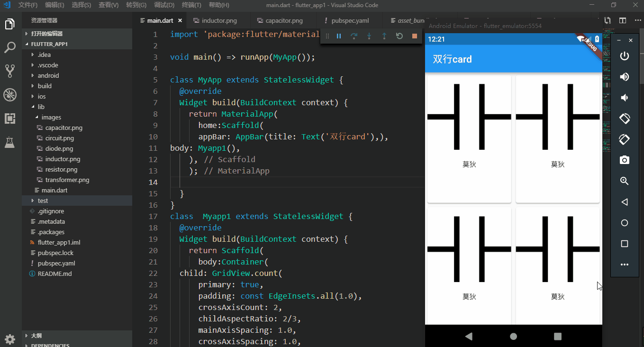Tap the Android navigation Back button
This screenshot has width=644, height=347.
[469, 336]
